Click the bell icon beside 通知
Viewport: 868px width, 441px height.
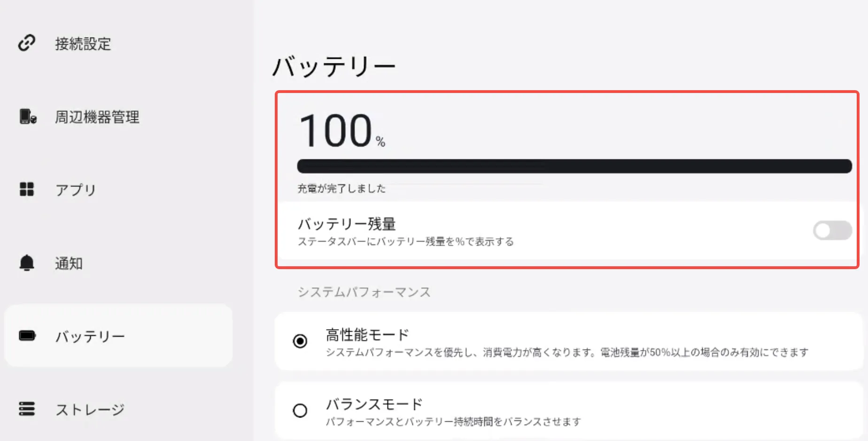click(x=27, y=263)
